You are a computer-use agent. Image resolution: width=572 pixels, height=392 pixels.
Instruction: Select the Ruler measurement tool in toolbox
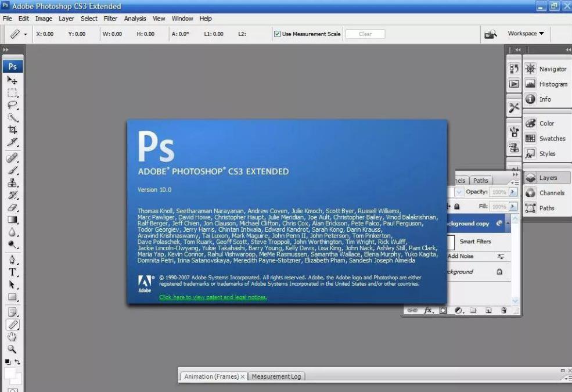[x=12, y=325]
